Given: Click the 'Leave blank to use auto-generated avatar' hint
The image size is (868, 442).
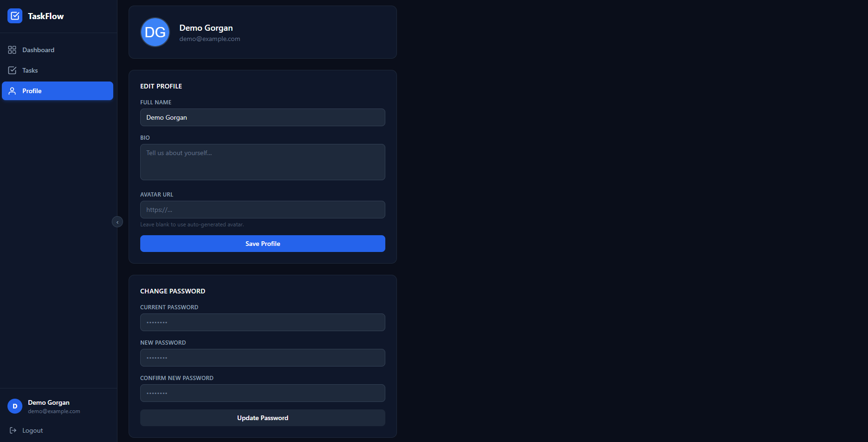Looking at the screenshot, I should tap(192, 224).
